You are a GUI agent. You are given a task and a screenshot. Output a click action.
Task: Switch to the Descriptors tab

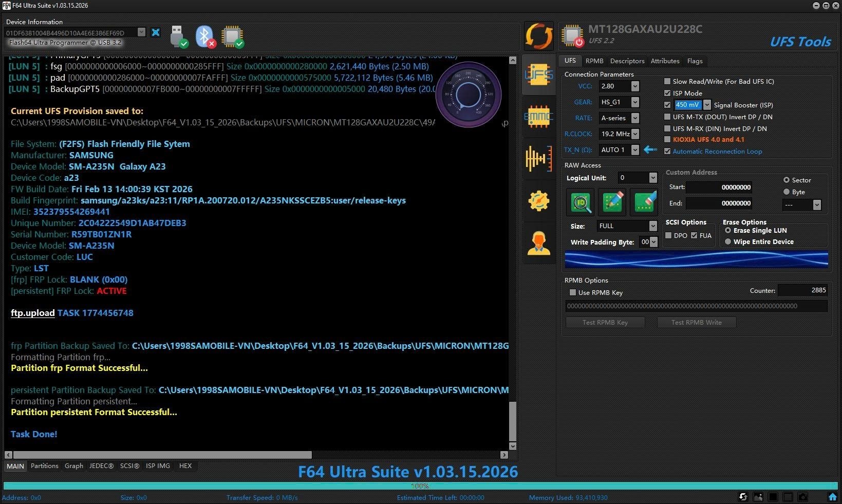tap(627, 61)
